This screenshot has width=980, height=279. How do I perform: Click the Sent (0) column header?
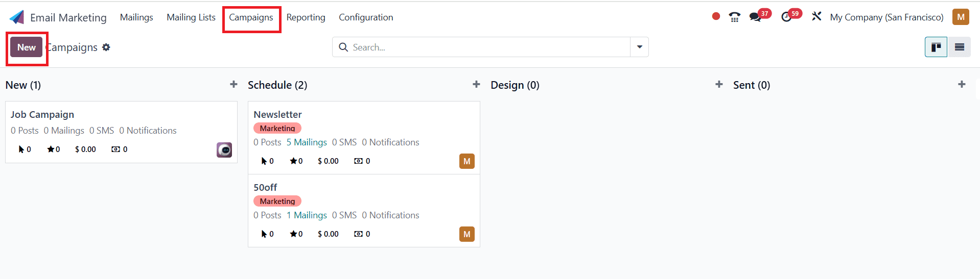pos(752,85)
